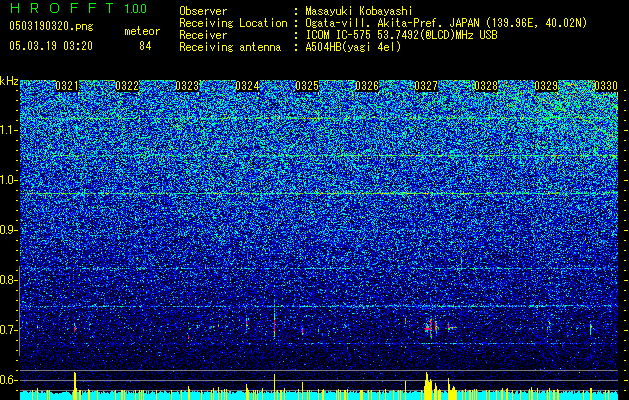The width and height of the screenshot is (629, 400).
Task: Click the 0322 time marker
Action: 127,86
